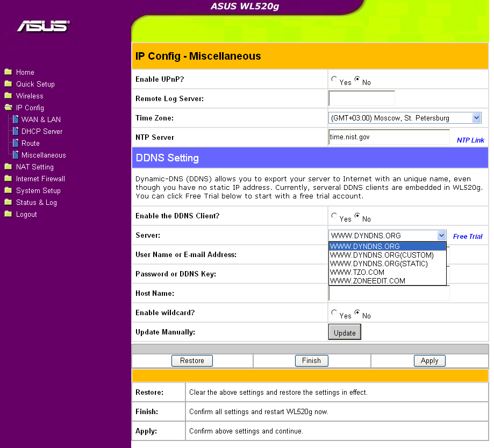Choose WWW.DYNDNS.ORG in the server list
Screen dimensions: 494x448
388,246
